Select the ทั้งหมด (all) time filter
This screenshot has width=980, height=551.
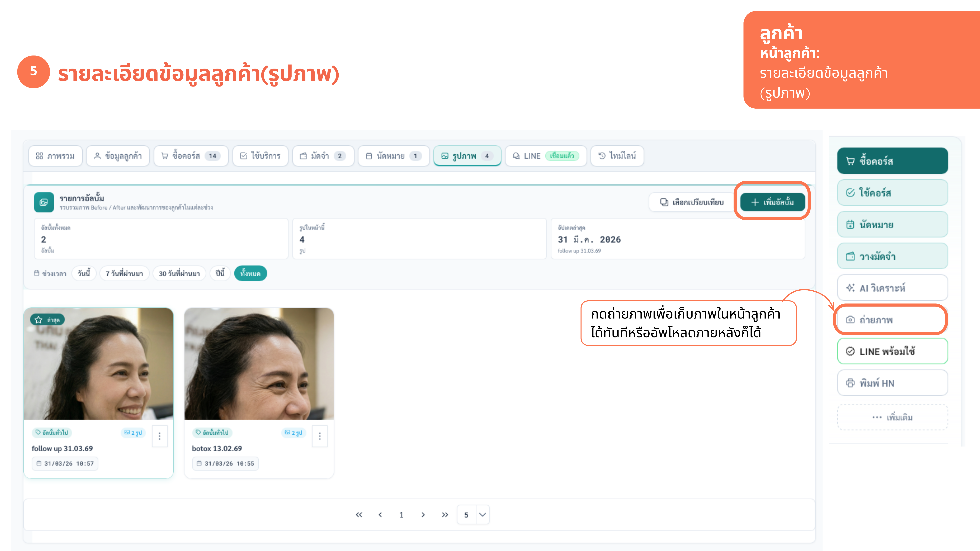point(250,273)
